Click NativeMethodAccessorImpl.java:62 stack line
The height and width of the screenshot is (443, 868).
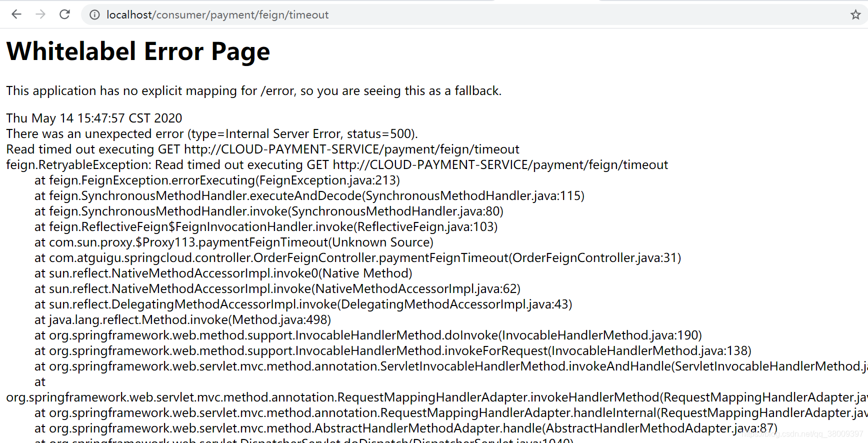point(277,288)
